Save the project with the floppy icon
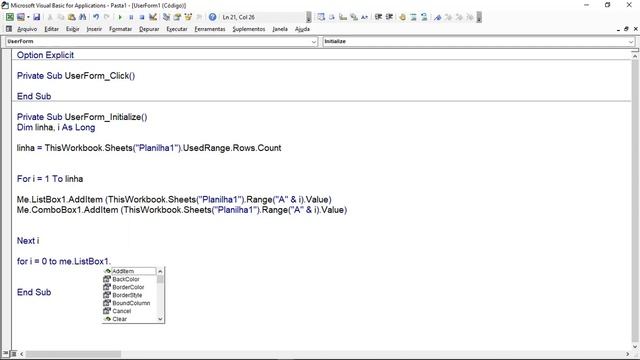 [x=37, y=17]
